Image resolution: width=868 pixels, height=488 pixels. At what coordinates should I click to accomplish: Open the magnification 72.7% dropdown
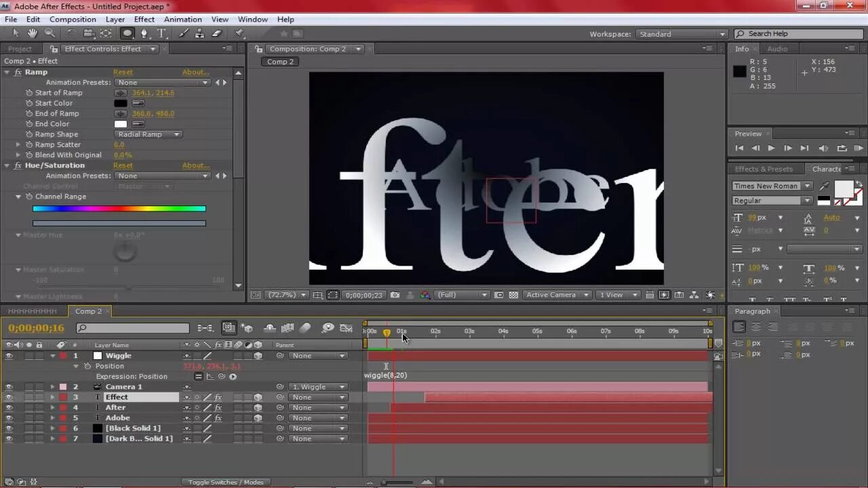pos(287,295)
